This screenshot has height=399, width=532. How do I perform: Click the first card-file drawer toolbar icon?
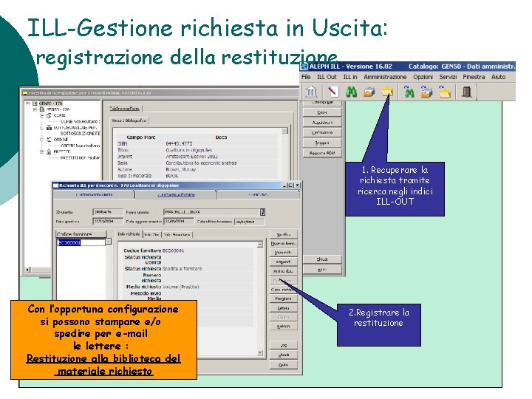click(x=369, y=92)
